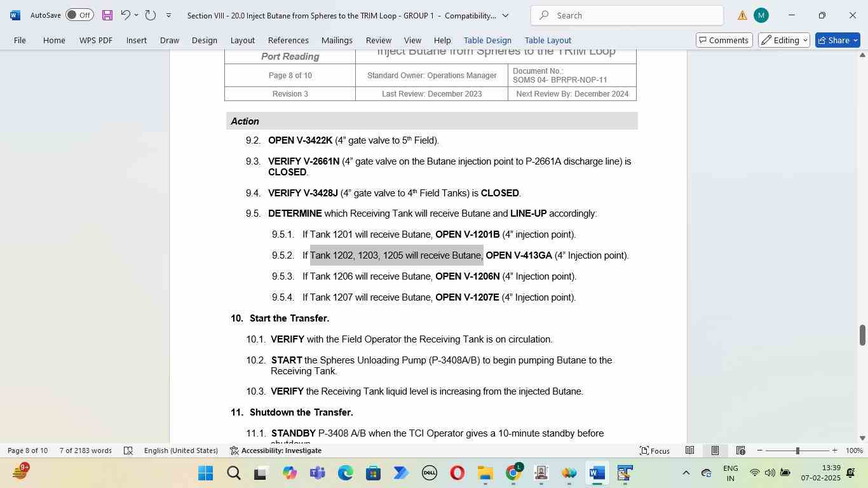Click the zoom slider handle
Image resolution: width=868 pixels, height=488 pixels.
pyautogui.click(x=797, y=451)
